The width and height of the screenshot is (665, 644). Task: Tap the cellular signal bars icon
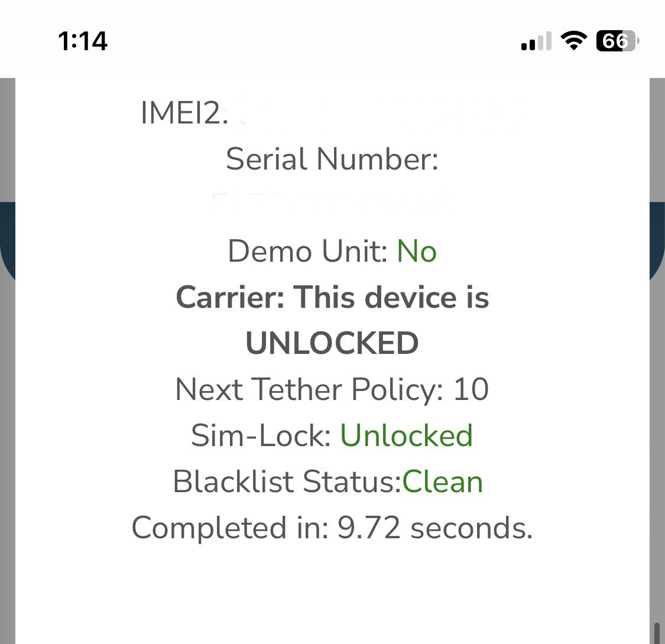tap(536, 41)
